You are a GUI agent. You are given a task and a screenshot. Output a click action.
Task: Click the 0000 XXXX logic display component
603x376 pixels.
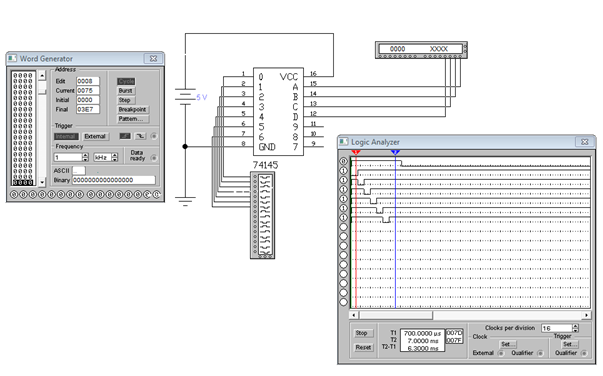tap(421, 50)
